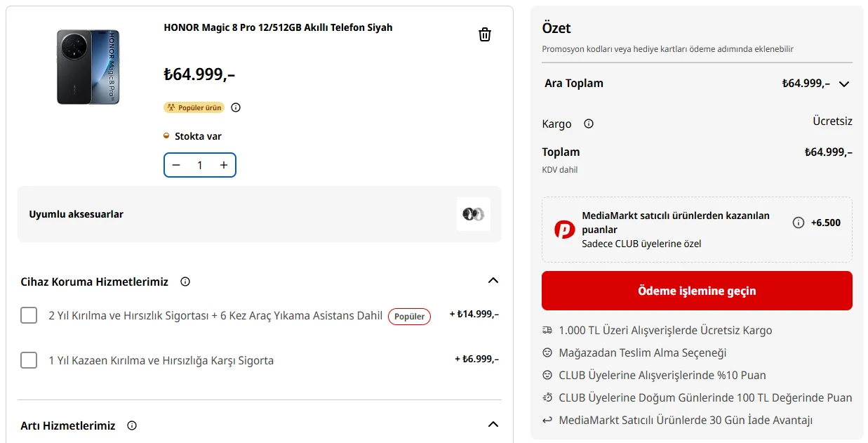Image resolution: width=868 pixels, height=443 pixels.
Task: Click the + ₺6.999,– insurance price
Action: click(x=477, y=359)
